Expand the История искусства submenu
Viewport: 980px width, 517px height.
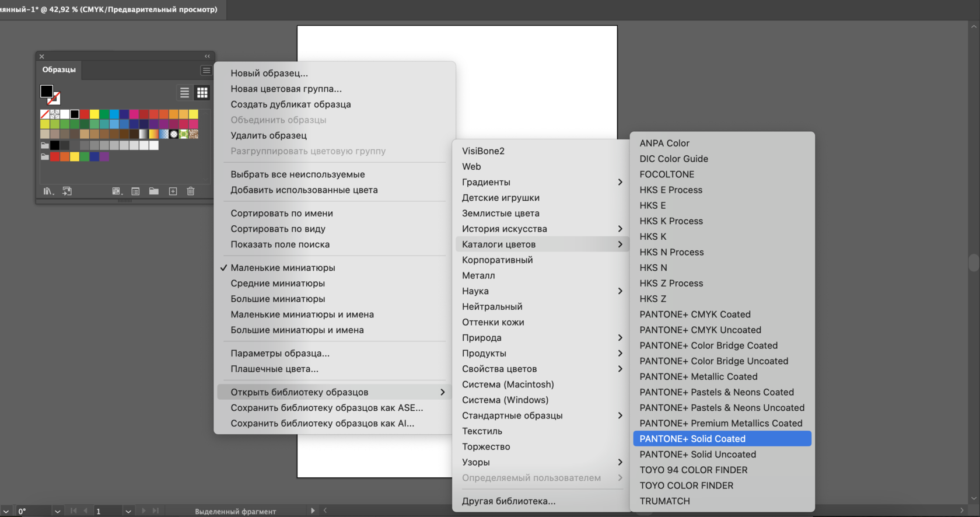click(541, 229)
